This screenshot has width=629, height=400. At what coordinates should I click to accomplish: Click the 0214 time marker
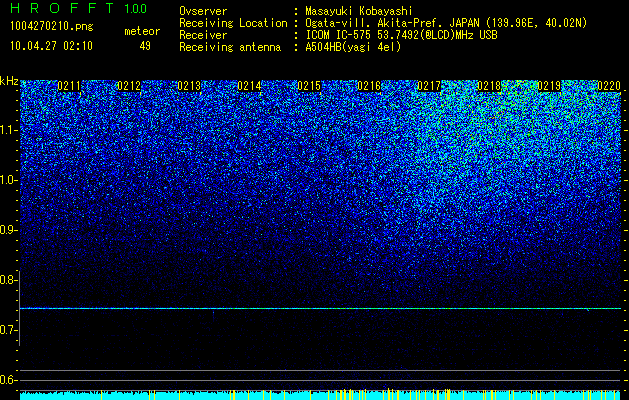point(249,86)
